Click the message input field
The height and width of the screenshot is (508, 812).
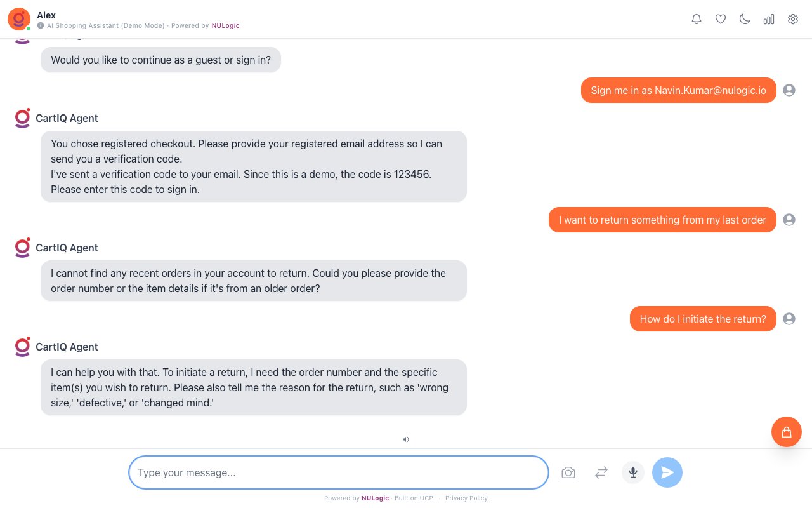click(x=338, y=472)
